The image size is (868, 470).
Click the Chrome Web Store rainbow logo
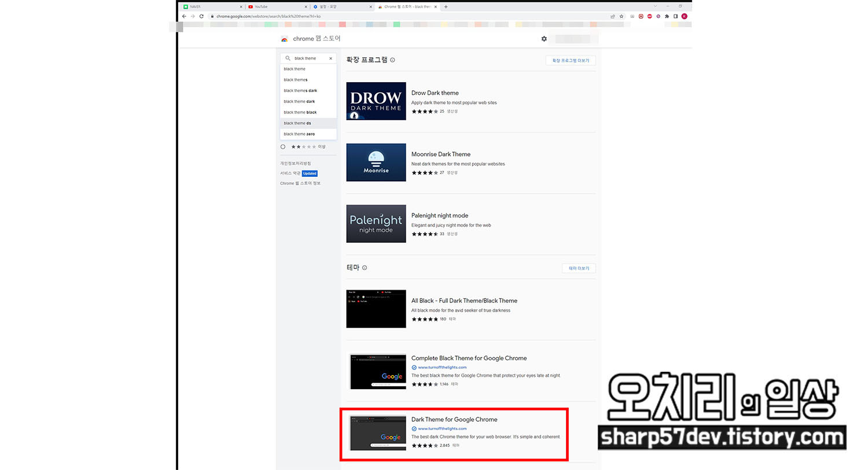(x=284, y=39)
